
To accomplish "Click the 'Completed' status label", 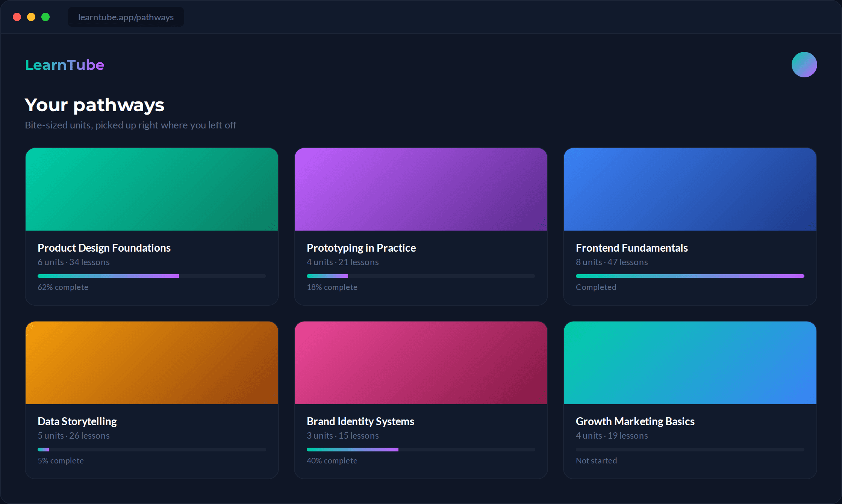I will (596, 287).
